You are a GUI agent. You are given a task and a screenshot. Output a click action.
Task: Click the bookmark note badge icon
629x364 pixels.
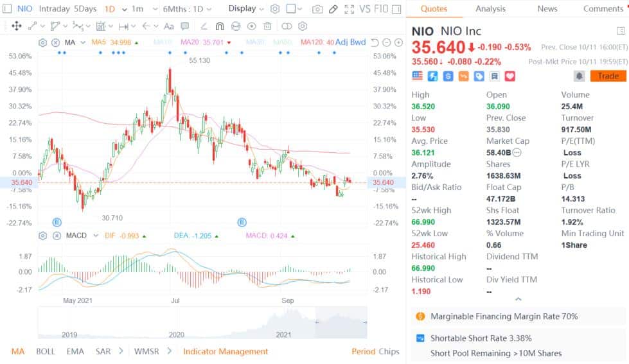494,76
